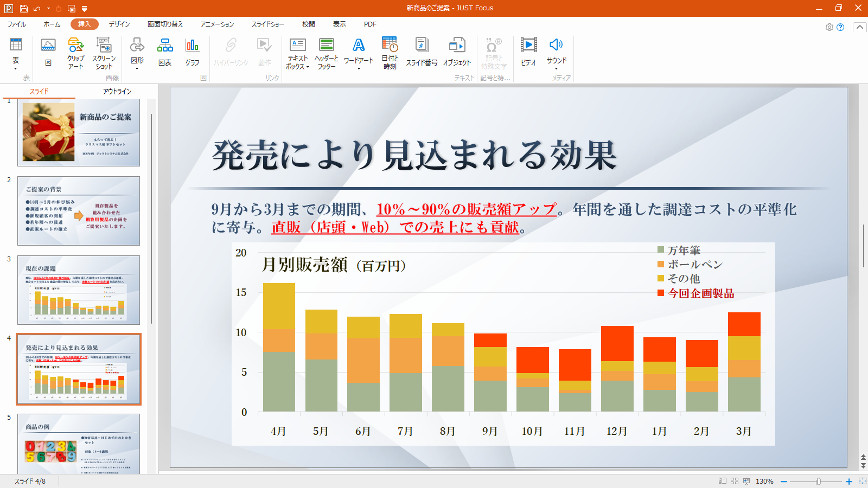The height and width of the screenshot is (488, 868).
Task: Click the zoom slider handle
Action: 819,481
